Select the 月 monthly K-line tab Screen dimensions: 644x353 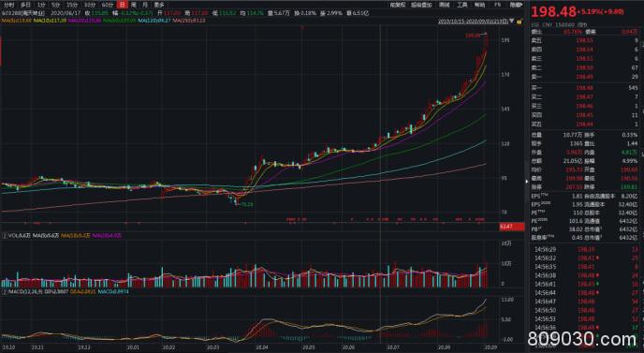(x=145, y=5)
